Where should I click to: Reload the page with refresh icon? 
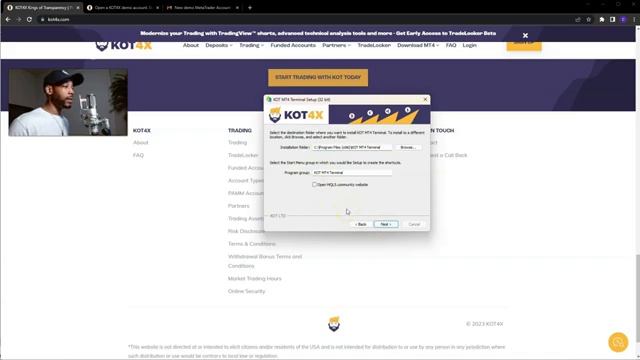pos(29,19)
